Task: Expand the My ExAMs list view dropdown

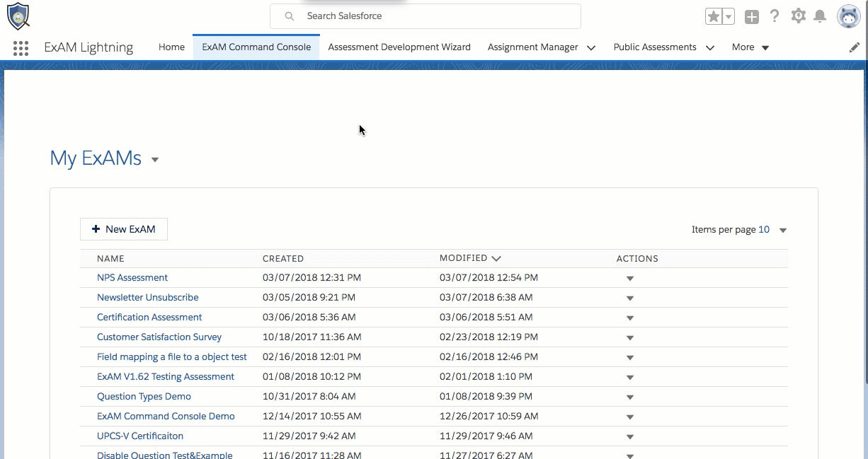Action: pyautogui.click(x=155, y=160)
